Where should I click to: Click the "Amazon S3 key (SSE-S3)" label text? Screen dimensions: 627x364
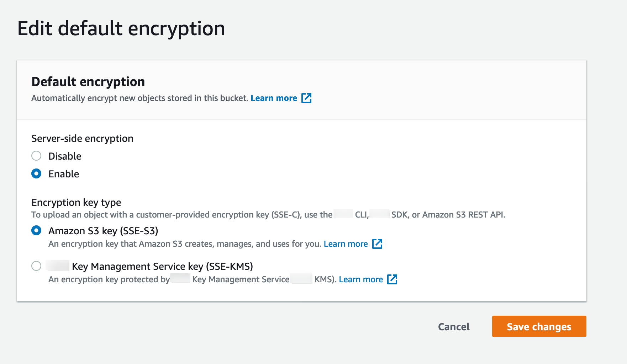click(x=103, y=231)
